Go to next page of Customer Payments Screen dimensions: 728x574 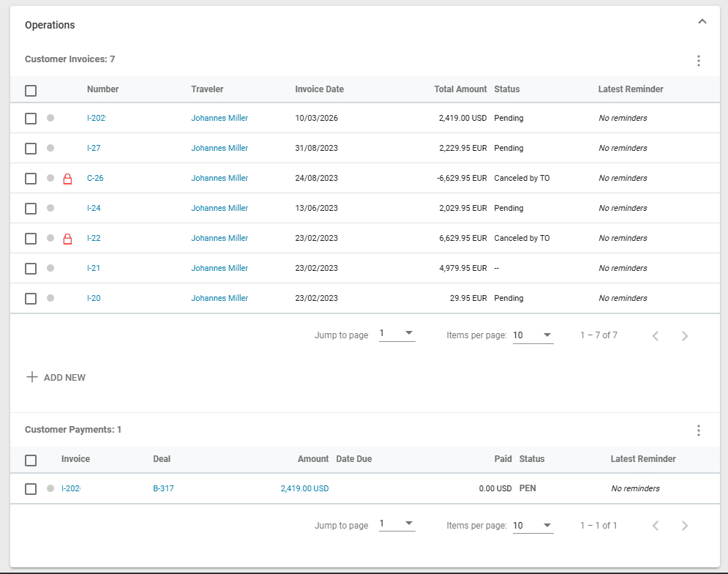(685, 526)
